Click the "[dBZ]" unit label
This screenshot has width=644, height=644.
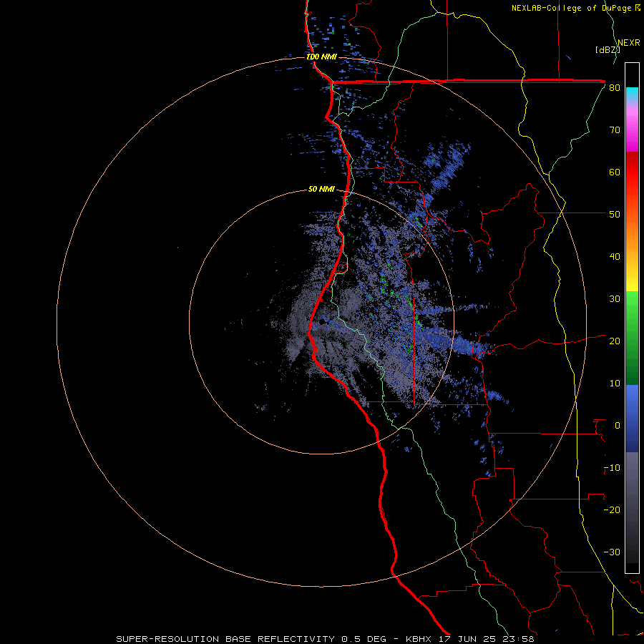(x=608, y=50)
